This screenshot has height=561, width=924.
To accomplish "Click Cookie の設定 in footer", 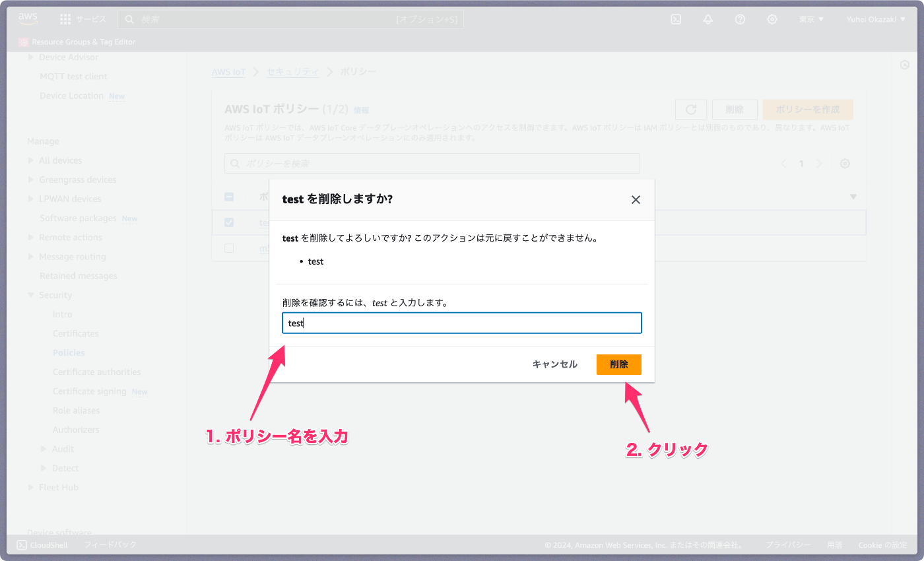I will [883, 545].
